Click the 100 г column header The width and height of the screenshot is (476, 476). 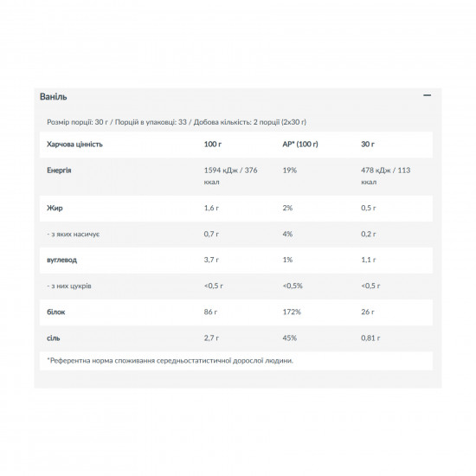click(213, 145)
